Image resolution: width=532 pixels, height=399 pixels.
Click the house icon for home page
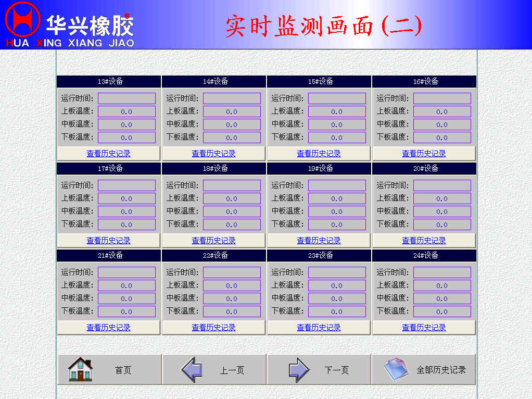[80, 369]
